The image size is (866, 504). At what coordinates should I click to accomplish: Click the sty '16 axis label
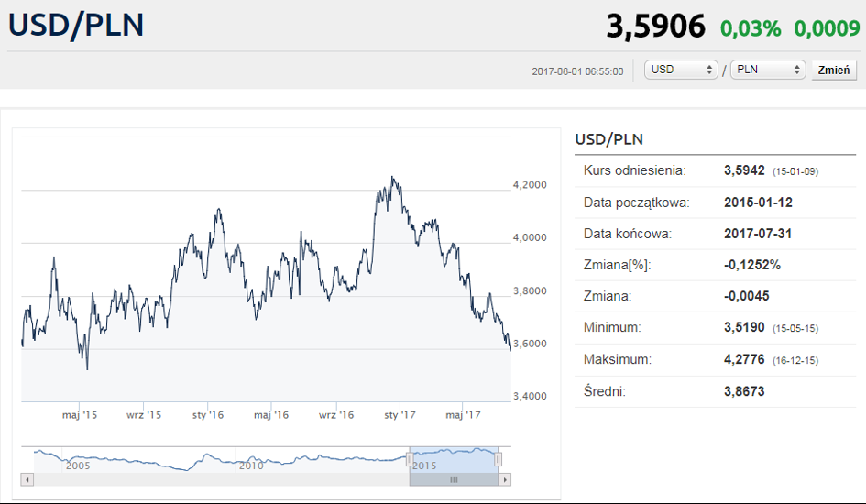(208, 415)
